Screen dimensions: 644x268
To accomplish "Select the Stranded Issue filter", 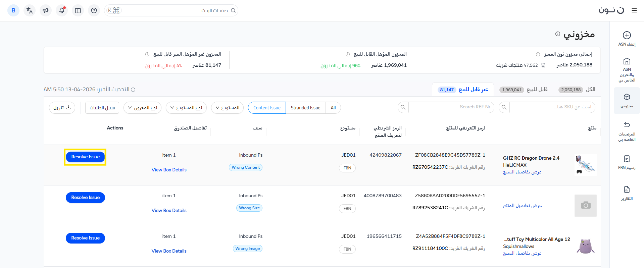I will click(305, 108).
